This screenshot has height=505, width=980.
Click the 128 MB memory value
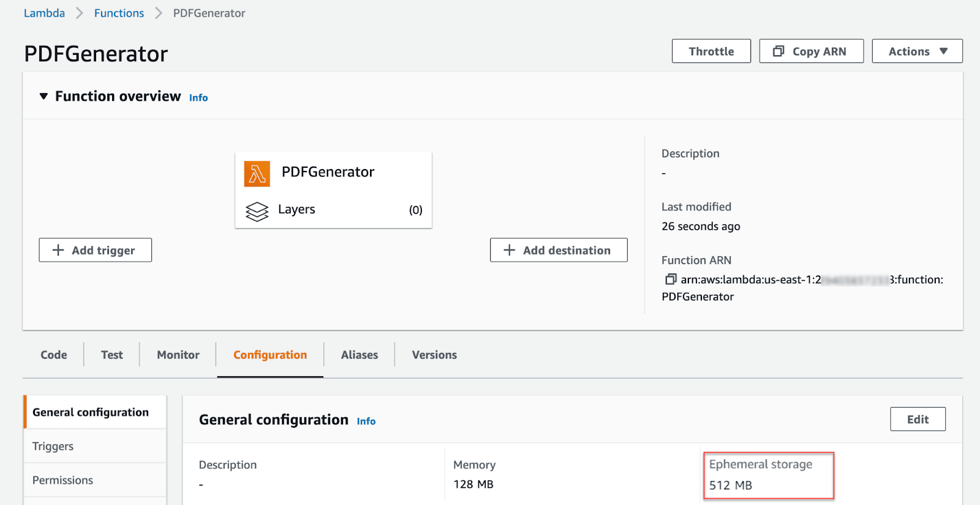[473, 484]
